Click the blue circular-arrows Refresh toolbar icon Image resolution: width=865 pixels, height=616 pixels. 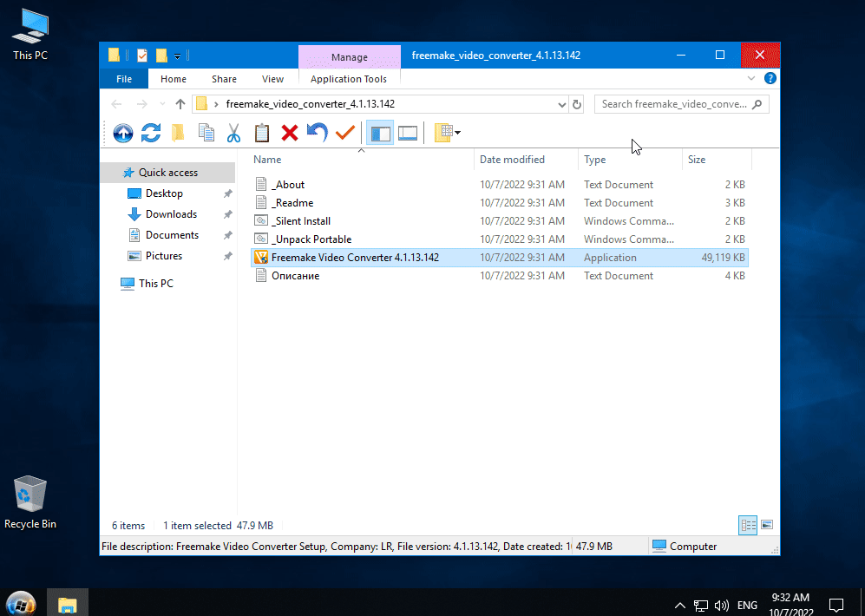tap(151, 133)
